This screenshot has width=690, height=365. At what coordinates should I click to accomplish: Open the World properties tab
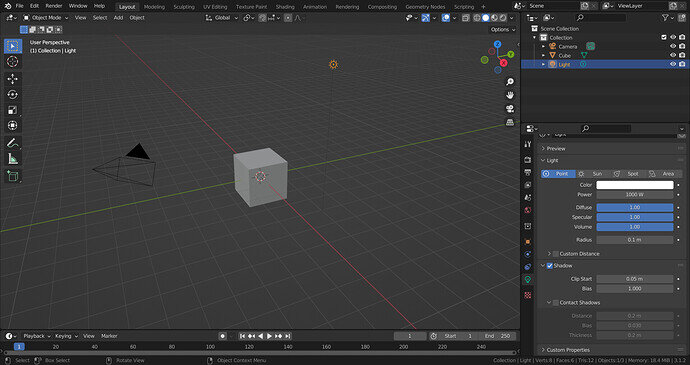[x=528, y=210]
